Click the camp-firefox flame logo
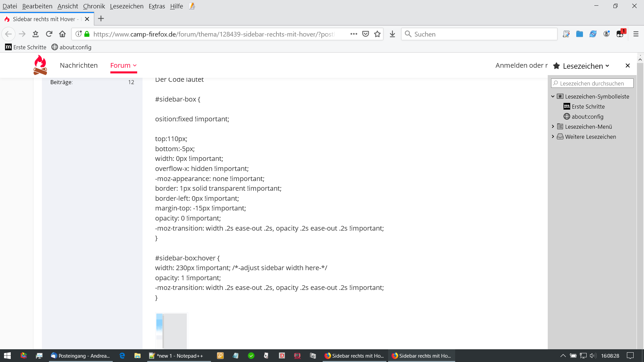This screenshot has width=644, height=362. click(40, 65)
